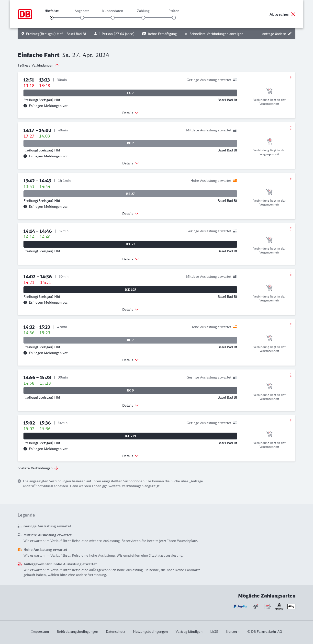
Task: Expand Details for EC 7 connection
Action: pos(130,113)
